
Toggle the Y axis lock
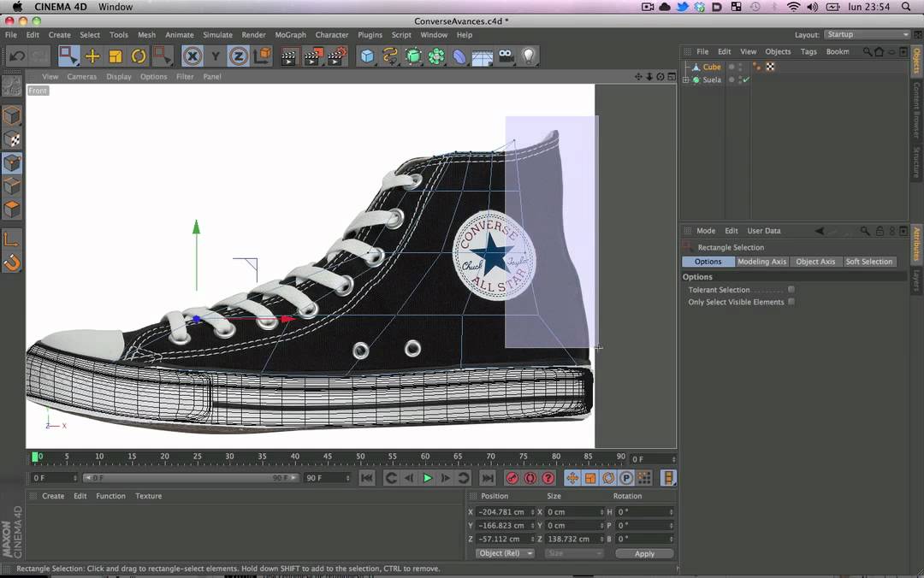click(215, 56)
